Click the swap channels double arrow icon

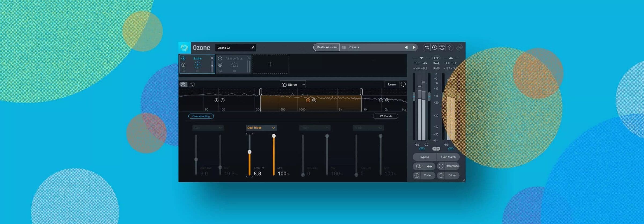tap(430, 166)
